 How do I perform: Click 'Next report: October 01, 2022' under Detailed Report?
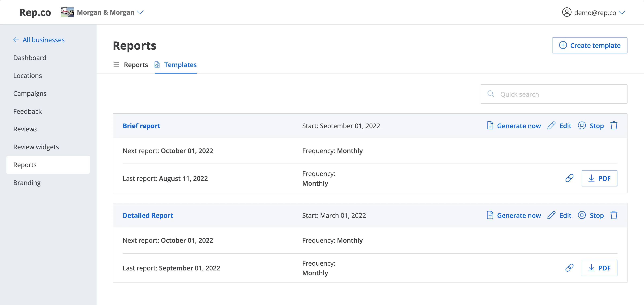pyautogui.click(x=168, y=240)
